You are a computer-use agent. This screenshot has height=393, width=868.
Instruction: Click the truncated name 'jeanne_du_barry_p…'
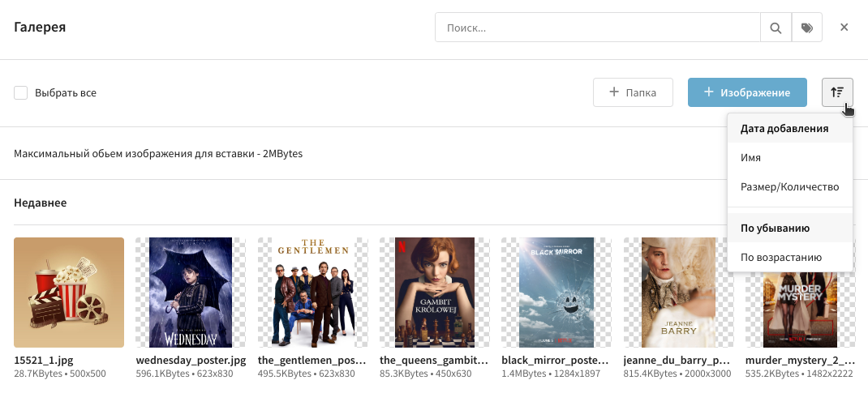click(678, 361)
